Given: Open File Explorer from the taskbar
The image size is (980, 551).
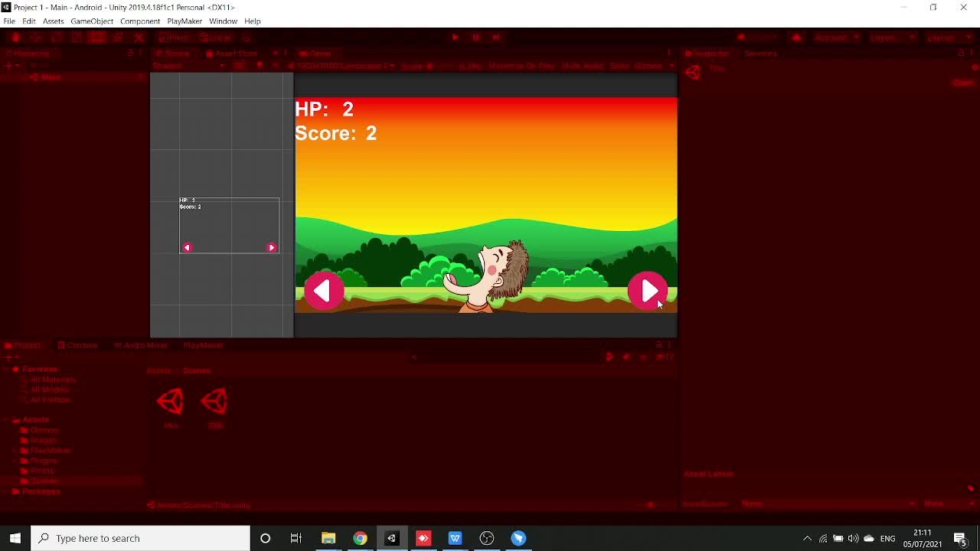Looking at the screenshot, I should 328,538.
